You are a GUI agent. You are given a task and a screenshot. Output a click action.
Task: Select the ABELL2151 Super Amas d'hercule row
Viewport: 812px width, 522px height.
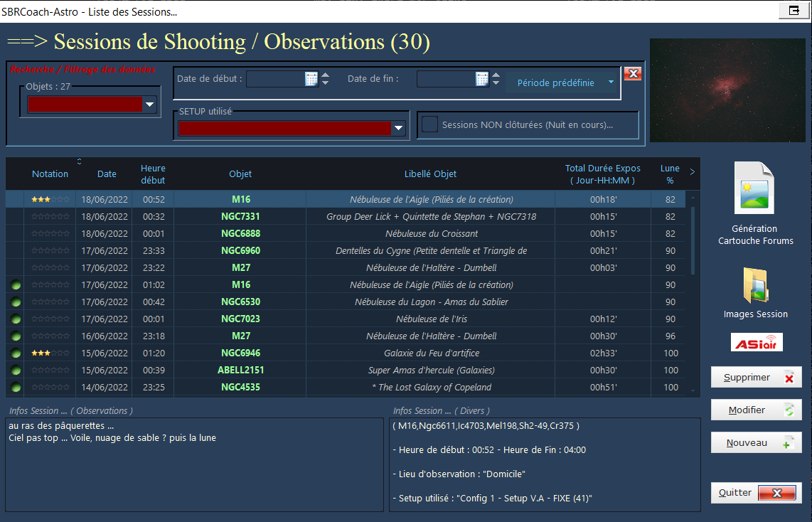(346, 371)
